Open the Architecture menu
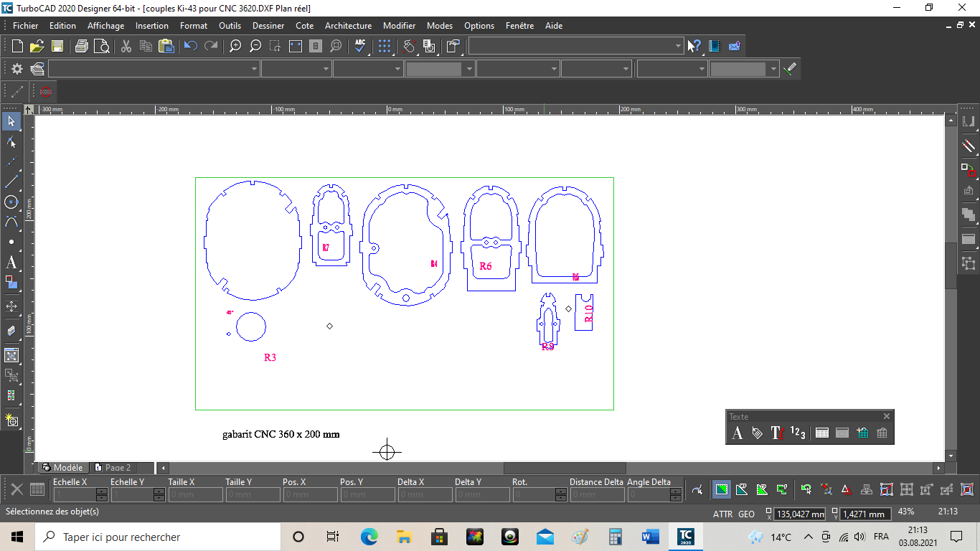This screenshot has width=980, height=551. pos(348,25)
